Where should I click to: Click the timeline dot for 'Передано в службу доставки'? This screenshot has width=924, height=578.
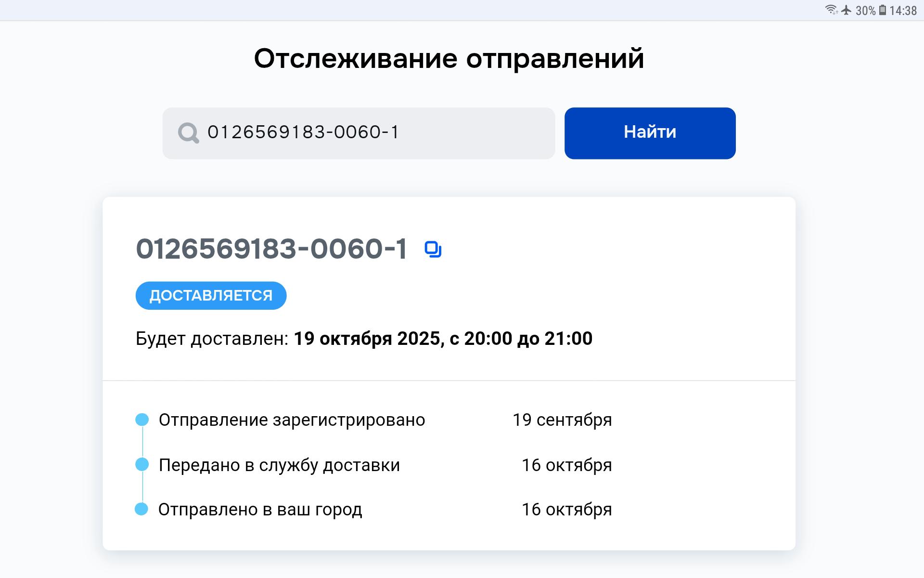(x=142, y=464)
